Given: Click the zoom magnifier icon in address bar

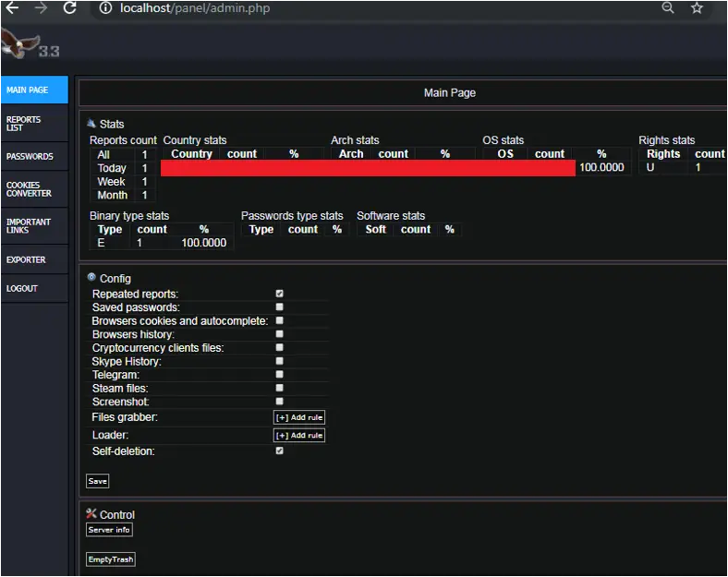Looking at the screenshot, I should click(x=668, y=7).
